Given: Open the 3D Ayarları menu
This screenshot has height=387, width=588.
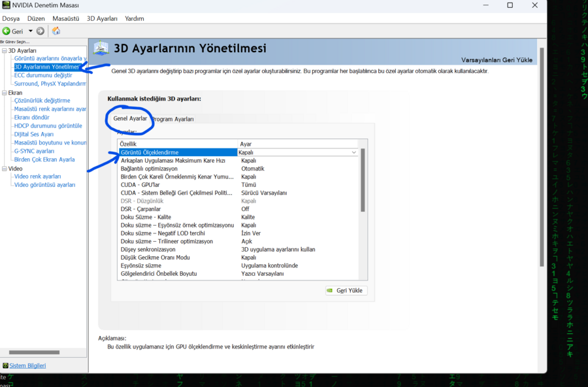Looking at the screenshot, I should pyautogui.click(x=102, y=18).
